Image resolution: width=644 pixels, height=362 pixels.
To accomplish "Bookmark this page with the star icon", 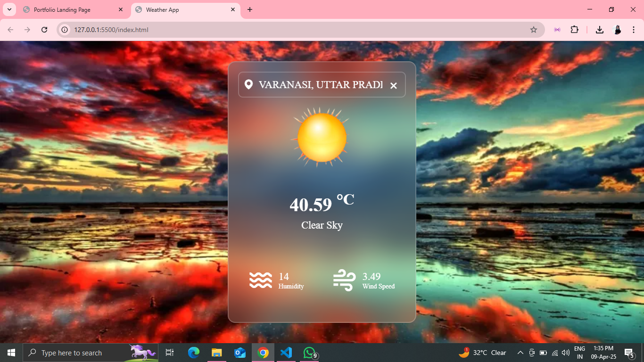I will 534,30.
